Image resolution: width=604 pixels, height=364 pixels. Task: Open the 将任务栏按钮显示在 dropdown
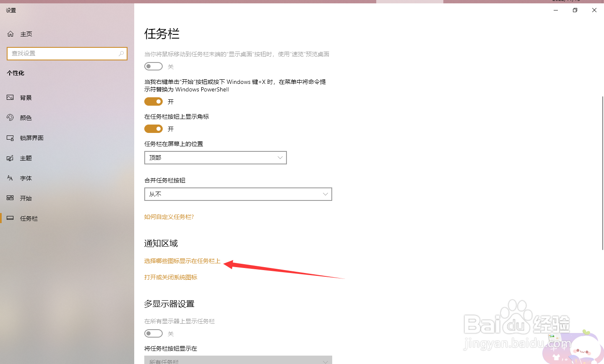pos(238,361)
